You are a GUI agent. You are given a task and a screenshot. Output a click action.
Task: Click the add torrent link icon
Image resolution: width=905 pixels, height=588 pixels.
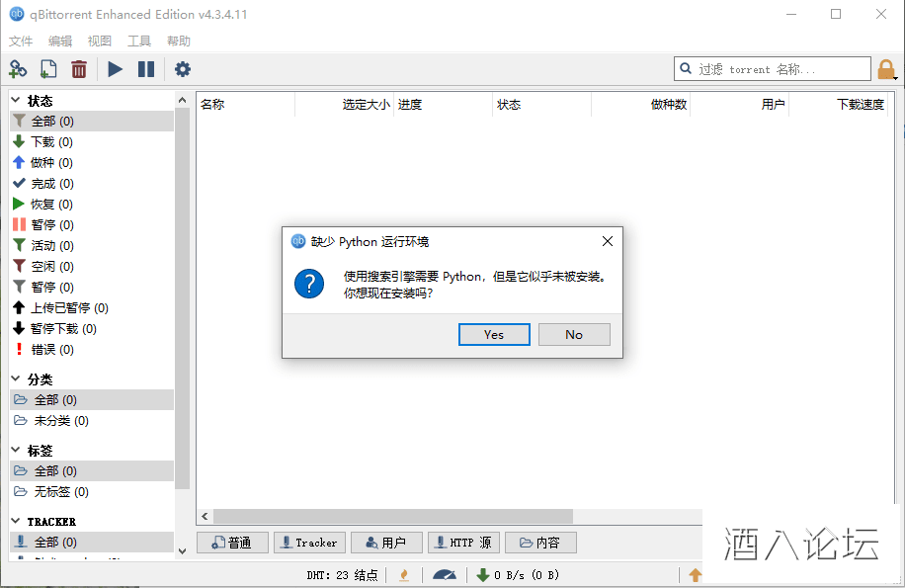pos(18,69)
